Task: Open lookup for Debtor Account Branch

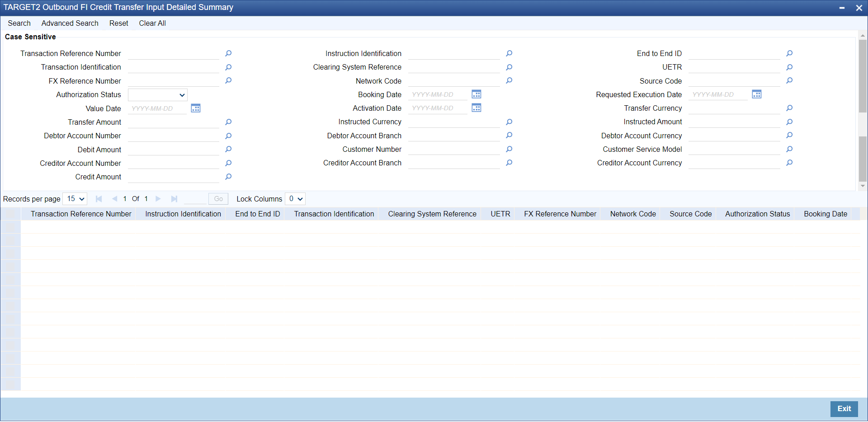Action: tap(509, 136)
